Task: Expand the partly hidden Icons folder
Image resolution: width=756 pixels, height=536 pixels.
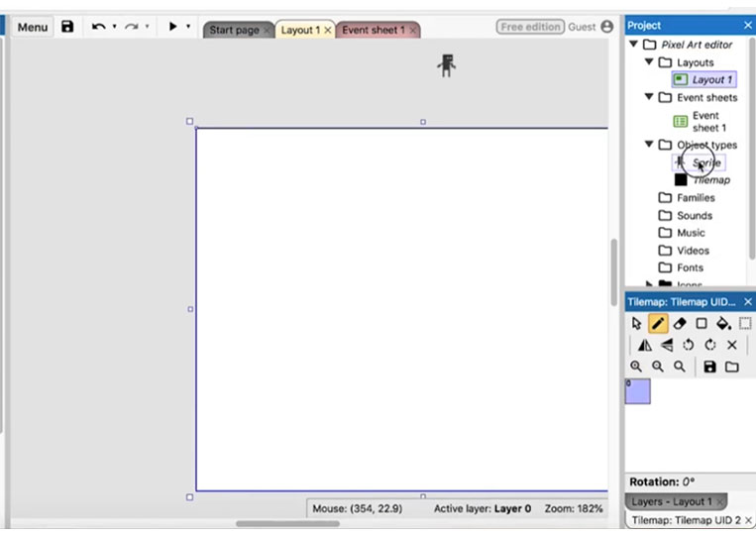Action: pyautogui.click(x=649, y=283)
